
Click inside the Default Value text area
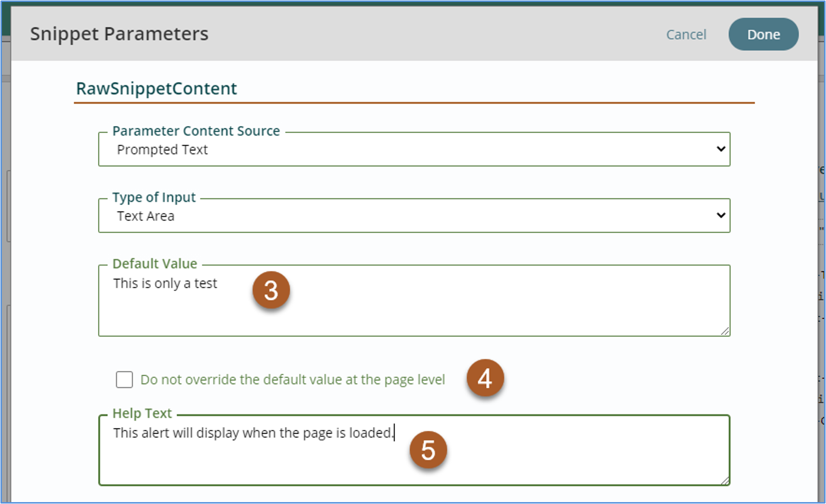(414, 300)
